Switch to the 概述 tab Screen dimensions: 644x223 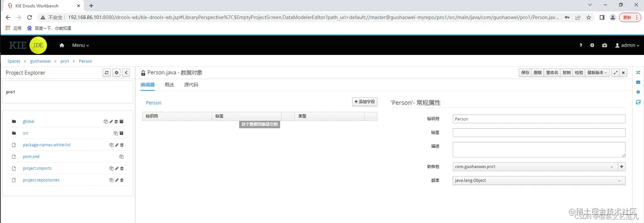point(170,85)
